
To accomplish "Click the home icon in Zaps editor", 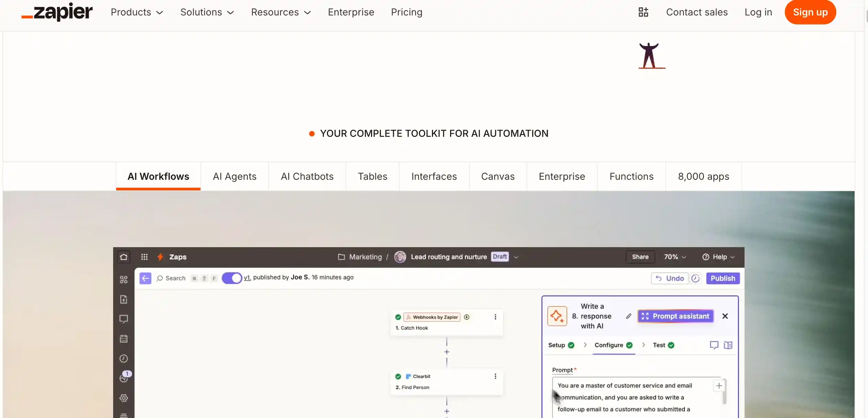I will coord(124,257).
